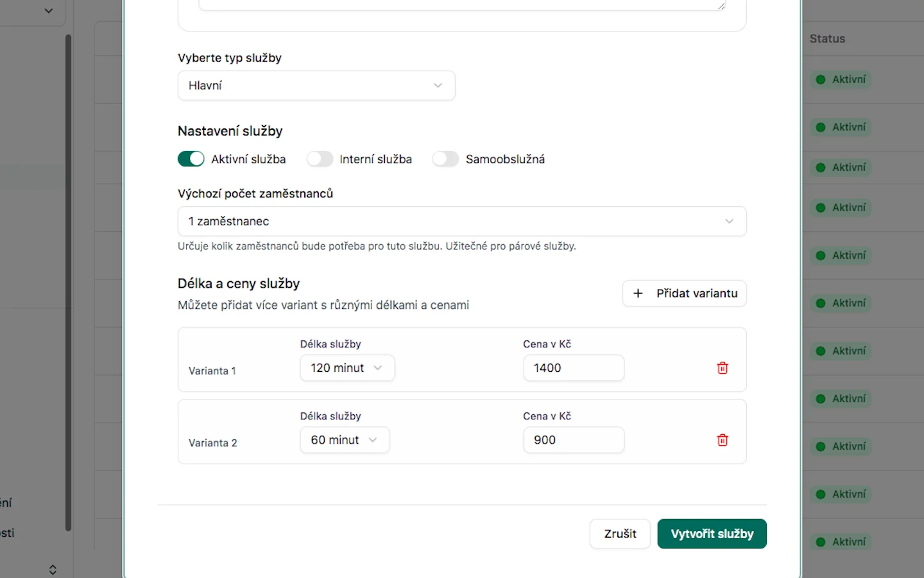Click the sidebar up-down chevron icon at the bottom

click(53, 570)
